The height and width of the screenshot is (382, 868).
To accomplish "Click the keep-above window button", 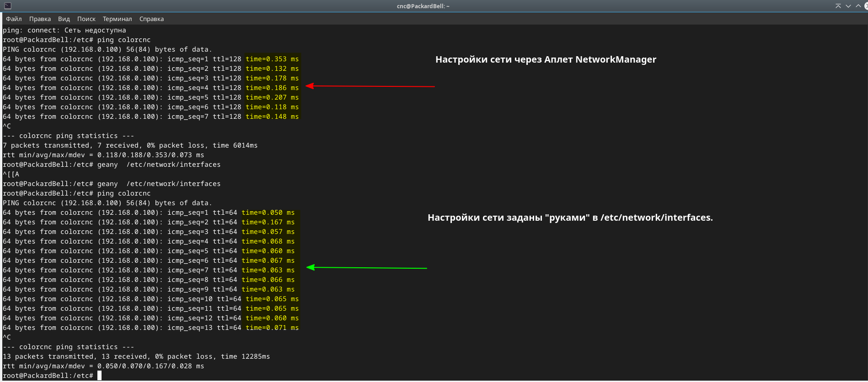I will (838, 6).
